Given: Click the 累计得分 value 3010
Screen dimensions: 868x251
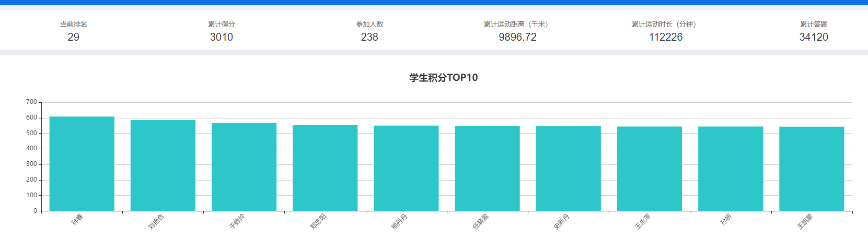Looking at the screenshot, I should [222, 37].
